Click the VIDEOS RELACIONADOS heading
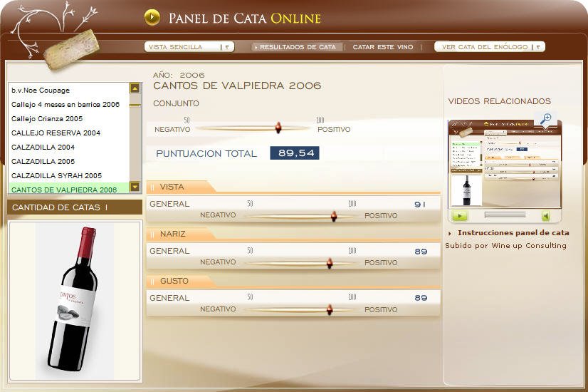 point(500,101)
